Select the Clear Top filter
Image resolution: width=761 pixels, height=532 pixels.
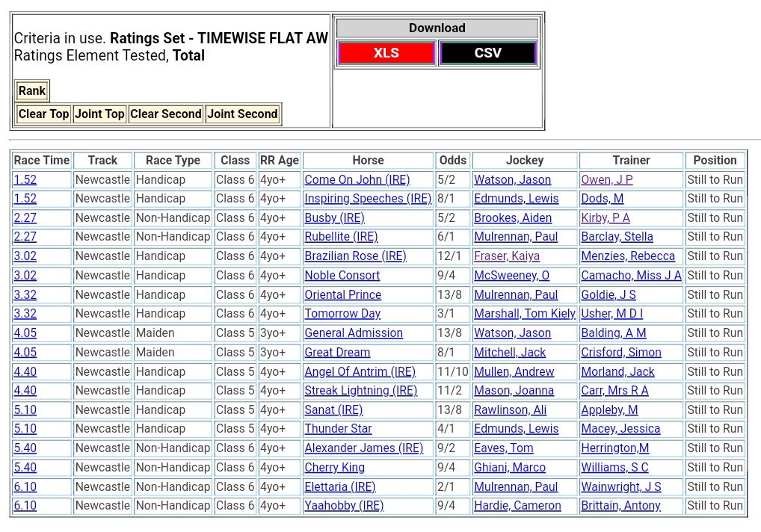pyautogui.click(x=43, y=114)
